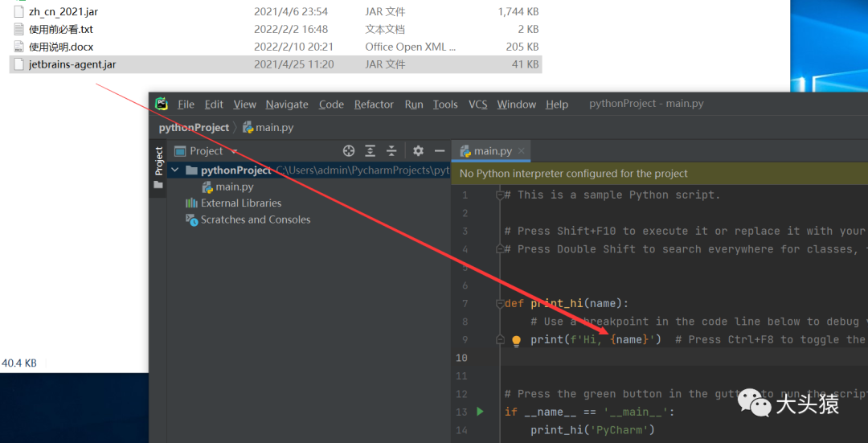Click the green run arrow in the gutter
This screenshot has height=443, width=868.
[x=480, y=412]
